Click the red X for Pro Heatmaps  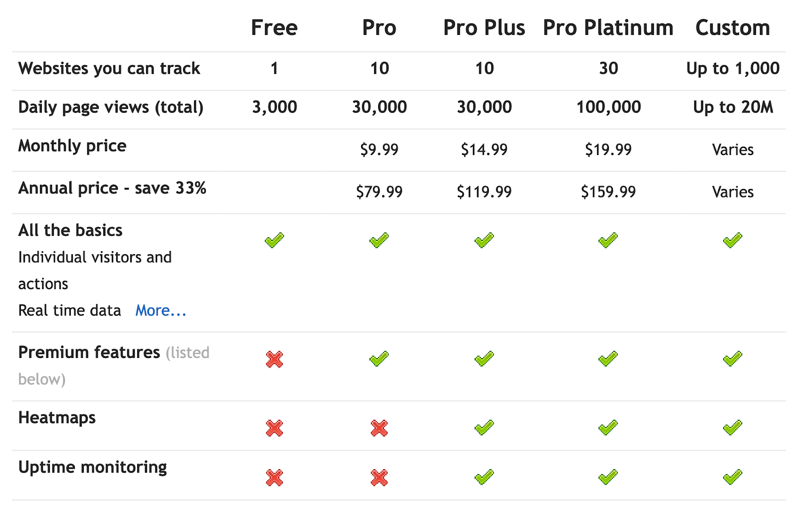[379, 428]
